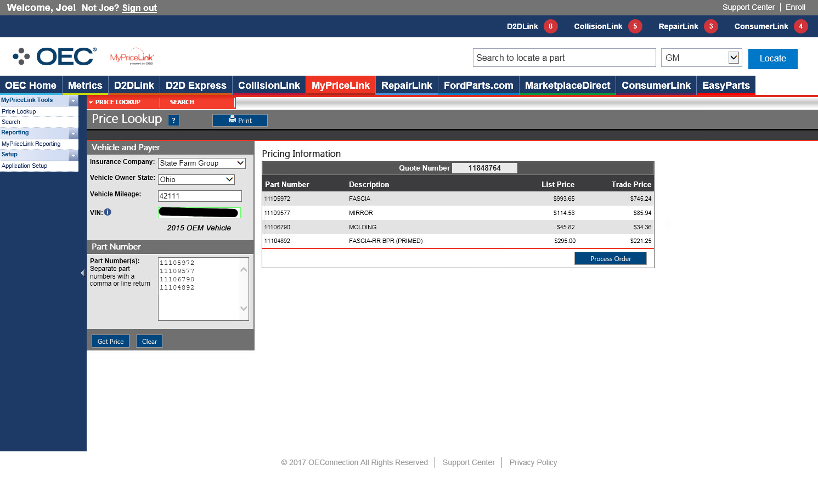Click the Sign out link

click(x=139, y=8)
